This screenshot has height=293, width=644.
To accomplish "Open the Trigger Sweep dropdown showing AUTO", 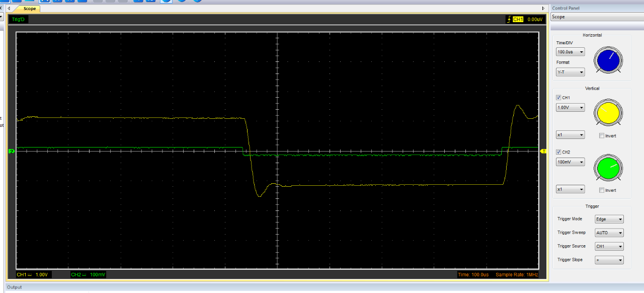I will (609, 233).
